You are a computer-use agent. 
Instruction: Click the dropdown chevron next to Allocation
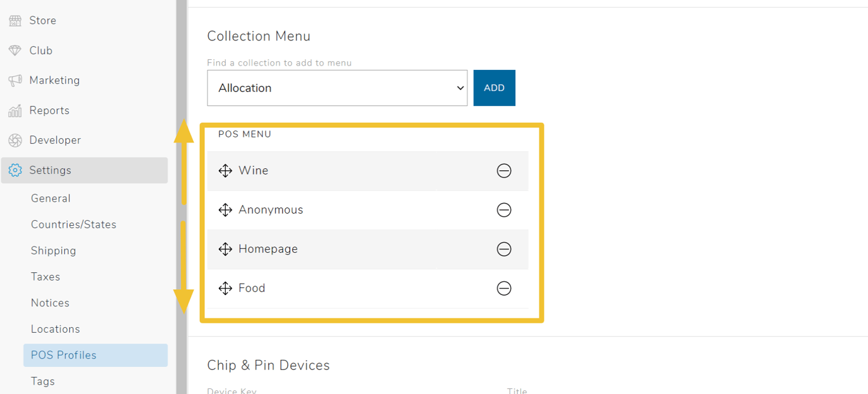459,88
